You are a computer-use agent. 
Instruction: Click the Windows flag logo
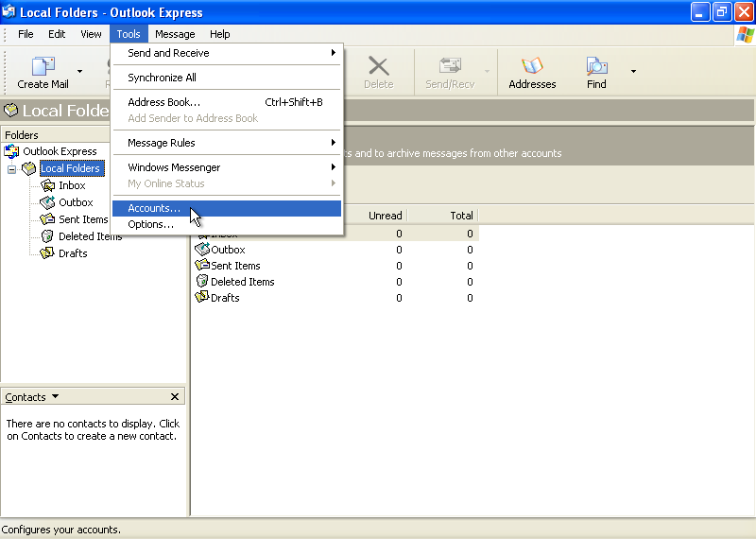point(745,35)
